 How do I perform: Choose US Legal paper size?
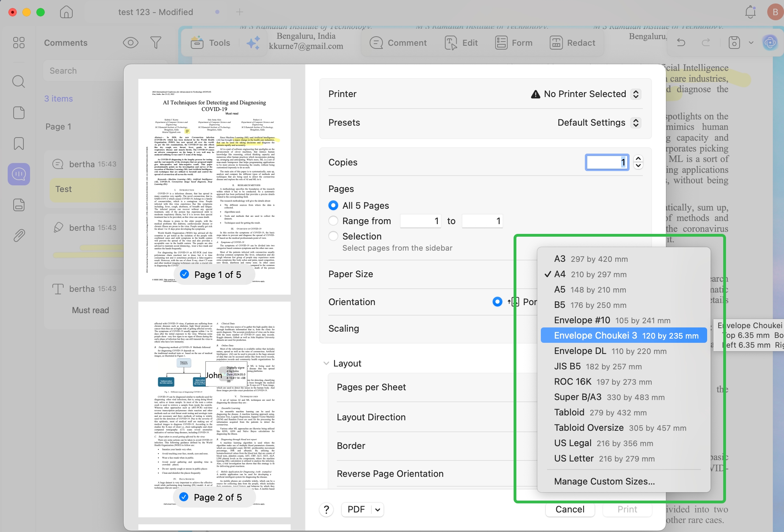coord(624,443)
